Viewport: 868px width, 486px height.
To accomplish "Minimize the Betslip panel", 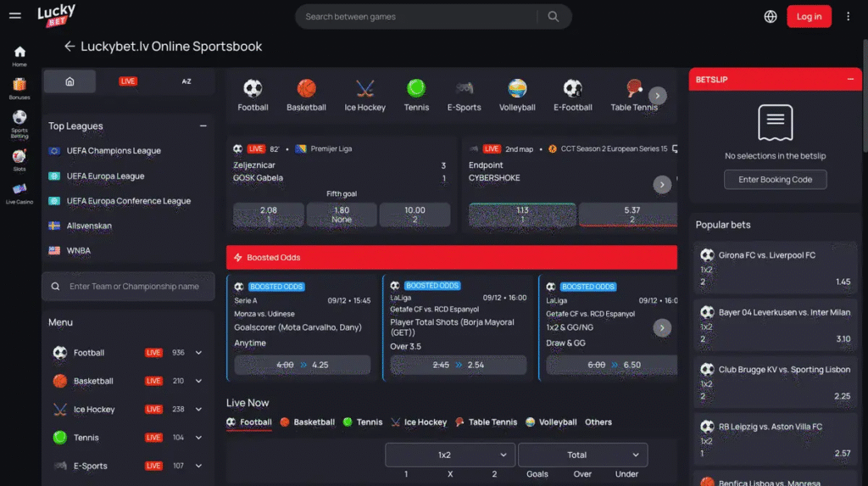I will tap(850, 79).
